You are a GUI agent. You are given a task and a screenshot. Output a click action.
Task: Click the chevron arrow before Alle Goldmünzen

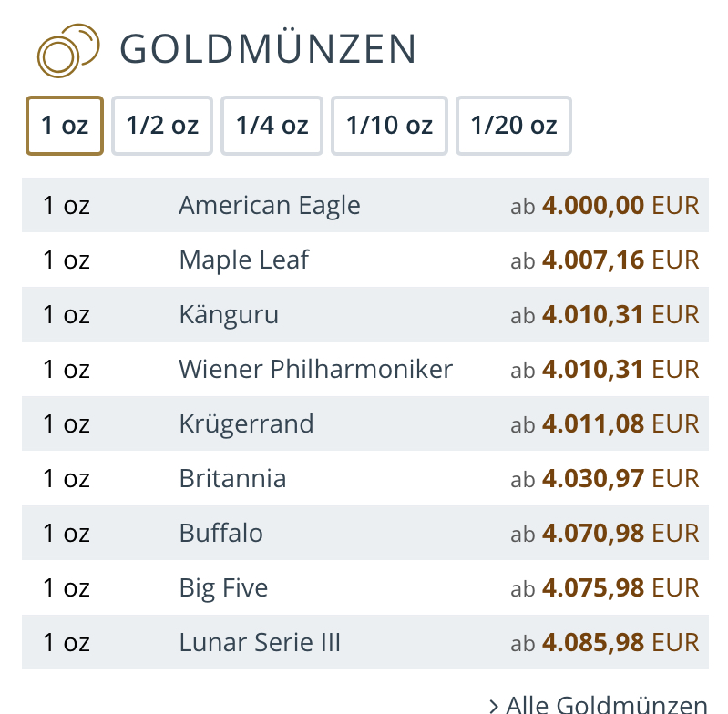point(493,705)
